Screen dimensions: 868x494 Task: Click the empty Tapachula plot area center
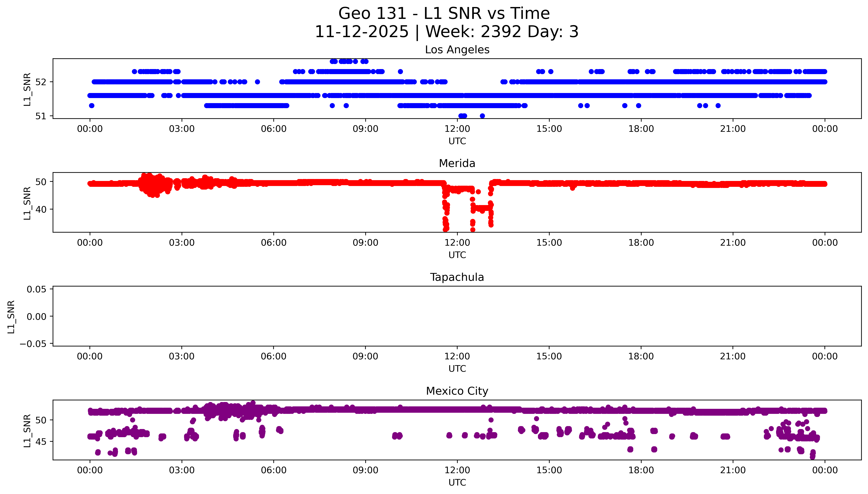(457, 316)
